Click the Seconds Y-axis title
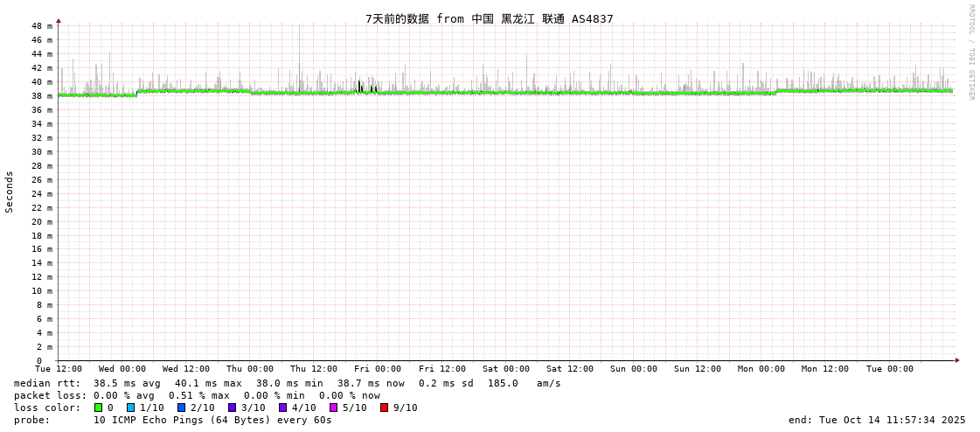The height and width of the screenshot is (432, 980). (x=10, y=192)
